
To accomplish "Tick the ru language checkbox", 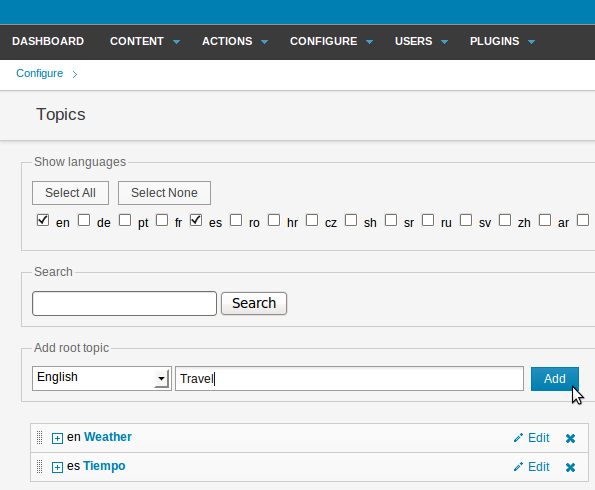I will pos(428,220).
